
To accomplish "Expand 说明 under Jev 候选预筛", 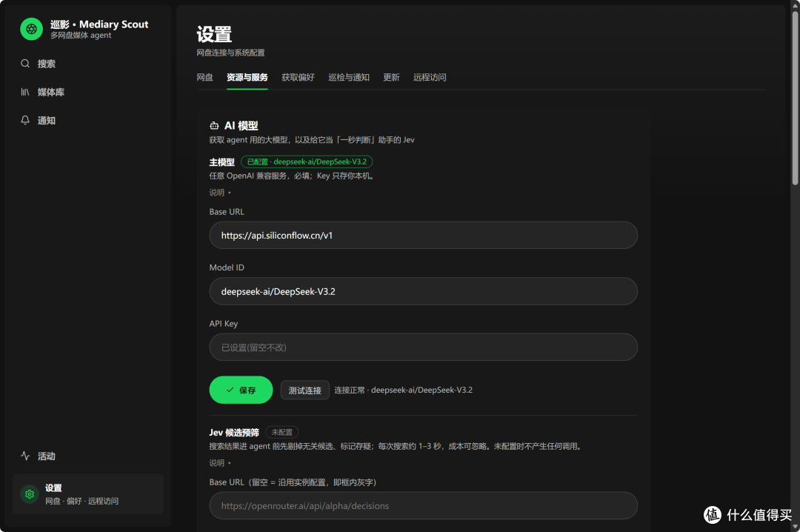I will pos(220,463).
